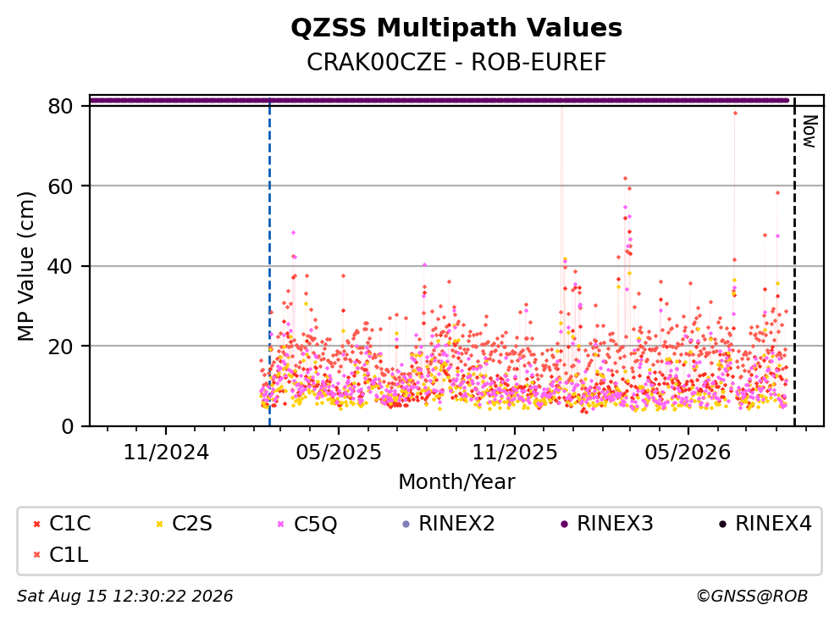
Task: Click the CRAK00CZE - ROB-EUREF subtitle
Action: coord(456,62)
